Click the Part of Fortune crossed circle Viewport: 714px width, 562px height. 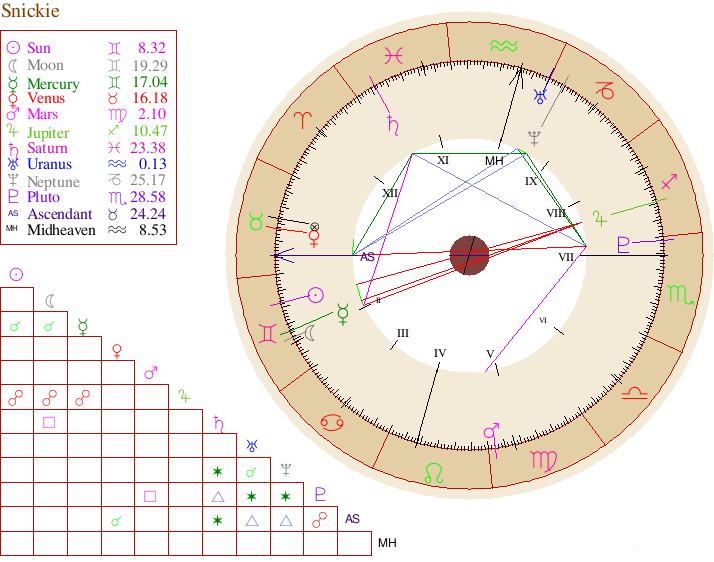click(314, 226)
